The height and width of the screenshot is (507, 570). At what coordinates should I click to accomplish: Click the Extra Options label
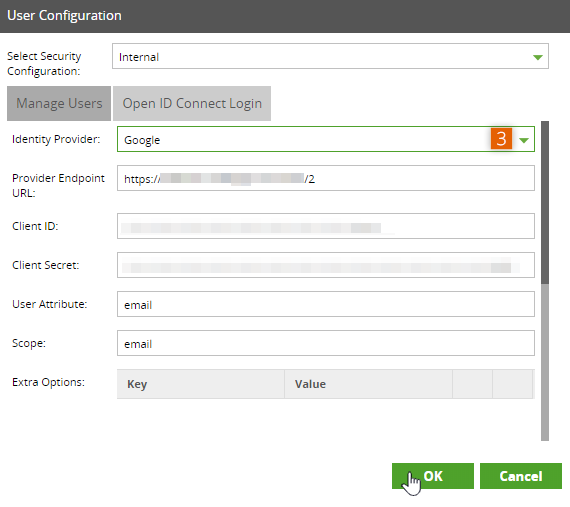point(48,382)
